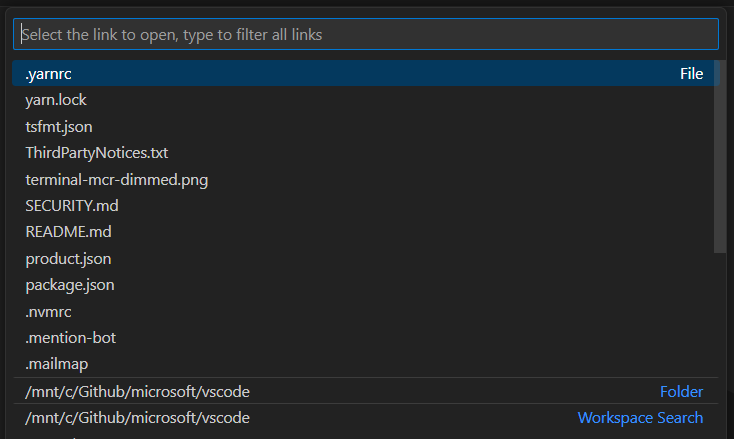Open the SECURITY.md link
This screenshot has height=439, width=734.
pyautogui.click(x=72, y=205)
